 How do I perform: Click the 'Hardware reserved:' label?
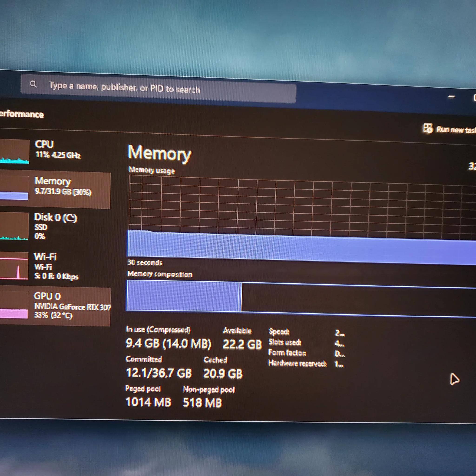tap(297, 363)
